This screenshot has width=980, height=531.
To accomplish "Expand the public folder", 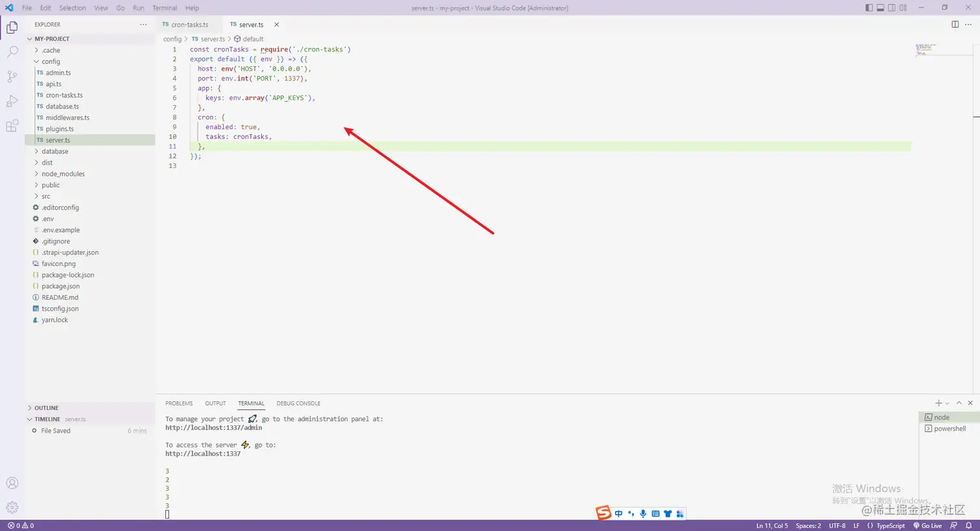I will 91,185.
